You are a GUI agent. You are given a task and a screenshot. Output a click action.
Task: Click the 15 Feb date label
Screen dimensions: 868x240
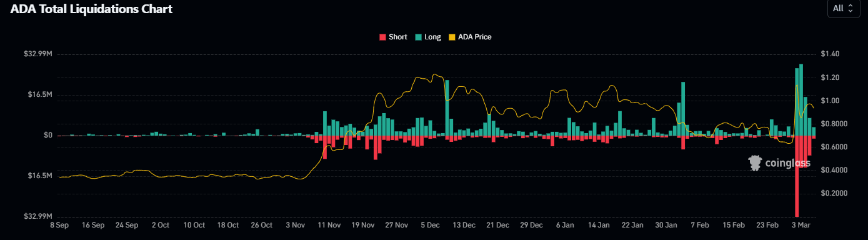click(x=734, y=224)
